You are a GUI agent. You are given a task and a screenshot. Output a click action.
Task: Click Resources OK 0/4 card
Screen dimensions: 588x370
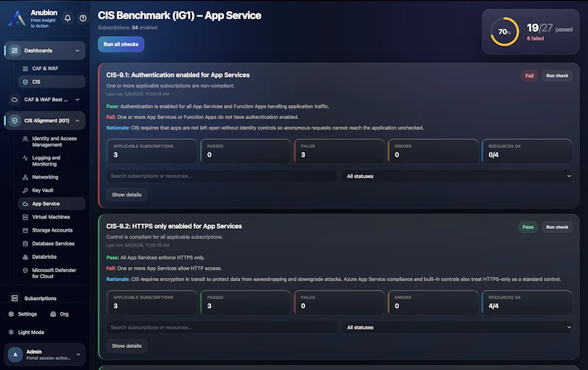tap(527, 151)
